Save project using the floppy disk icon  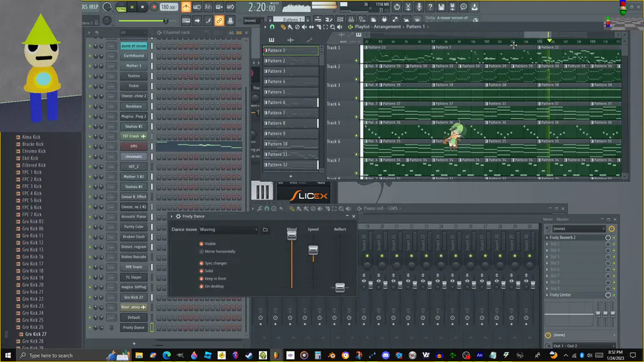441,7
